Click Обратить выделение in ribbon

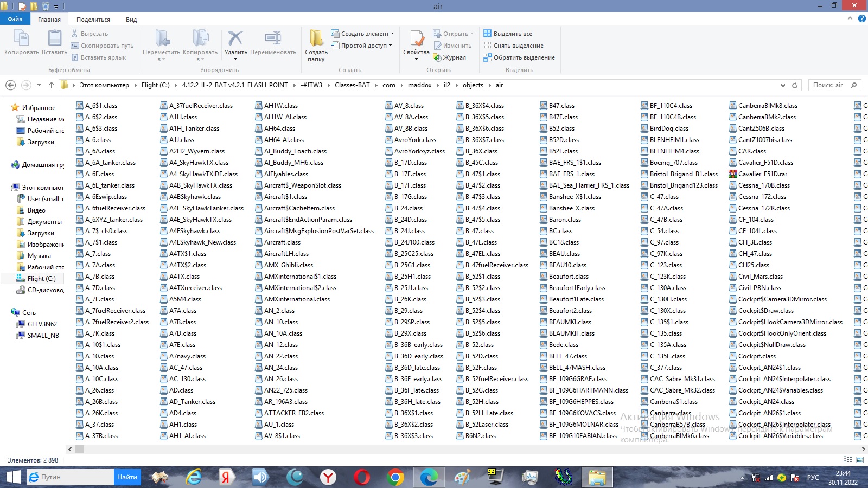(519, 57)
